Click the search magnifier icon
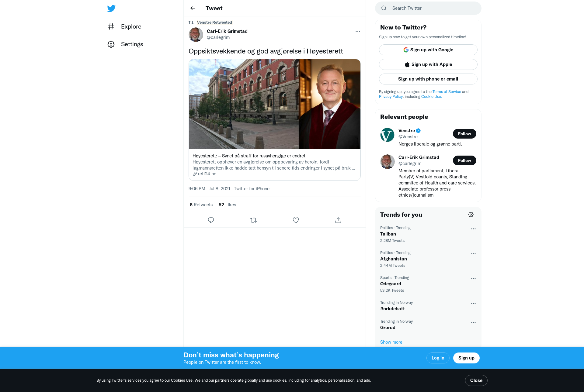The height and width of the screenshot is (392, 584). [384, 8]
